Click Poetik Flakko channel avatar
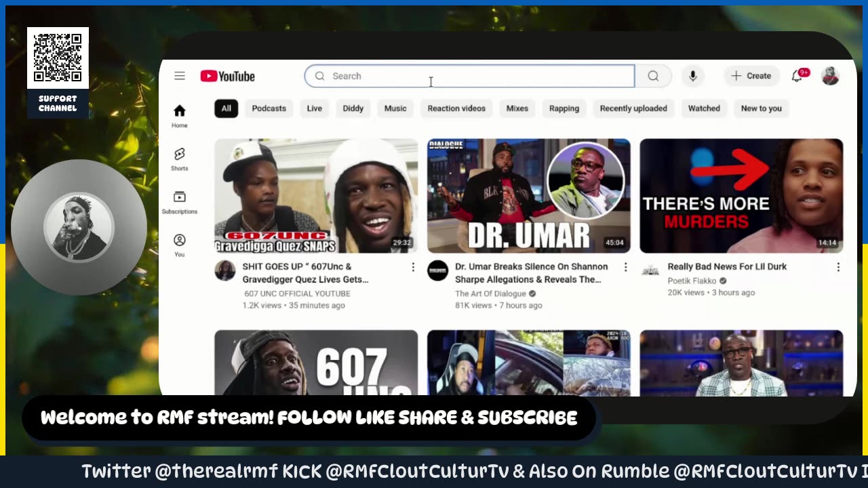The height and width of the screenshot is (488, 868). point(650,270)
